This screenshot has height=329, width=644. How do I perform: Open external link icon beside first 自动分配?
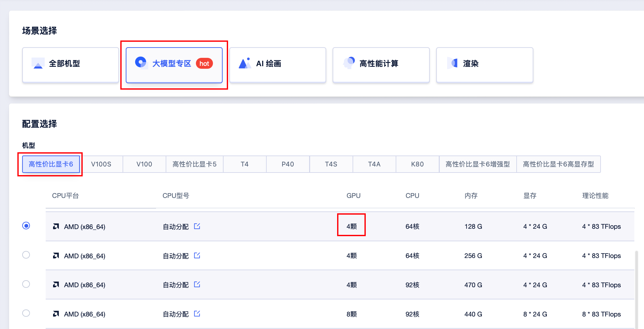point(197,227)
